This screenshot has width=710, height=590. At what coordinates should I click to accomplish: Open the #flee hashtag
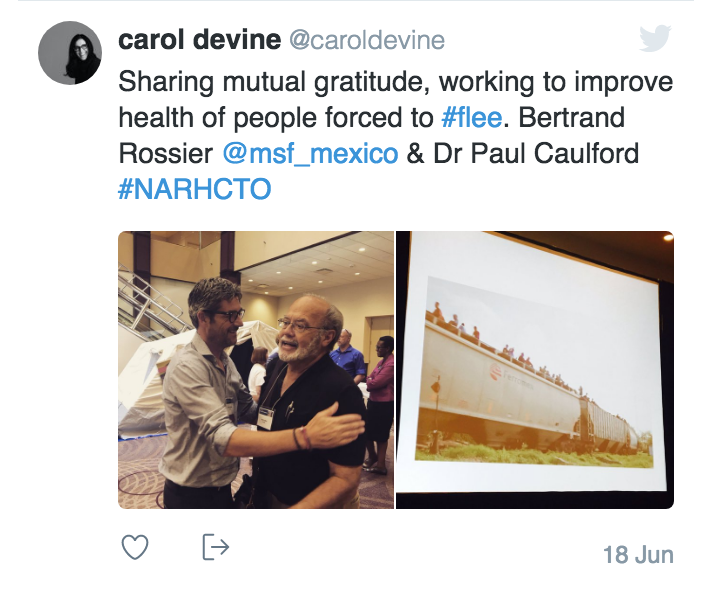[x=471, y=118]
